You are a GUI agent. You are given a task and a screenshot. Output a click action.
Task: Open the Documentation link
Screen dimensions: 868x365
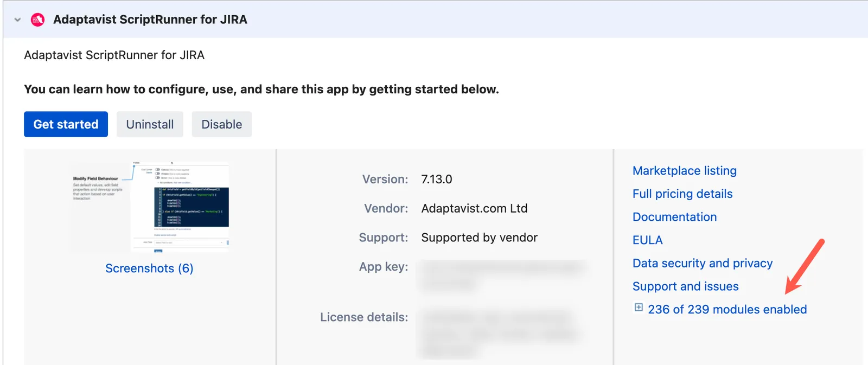tap(674, 217)
